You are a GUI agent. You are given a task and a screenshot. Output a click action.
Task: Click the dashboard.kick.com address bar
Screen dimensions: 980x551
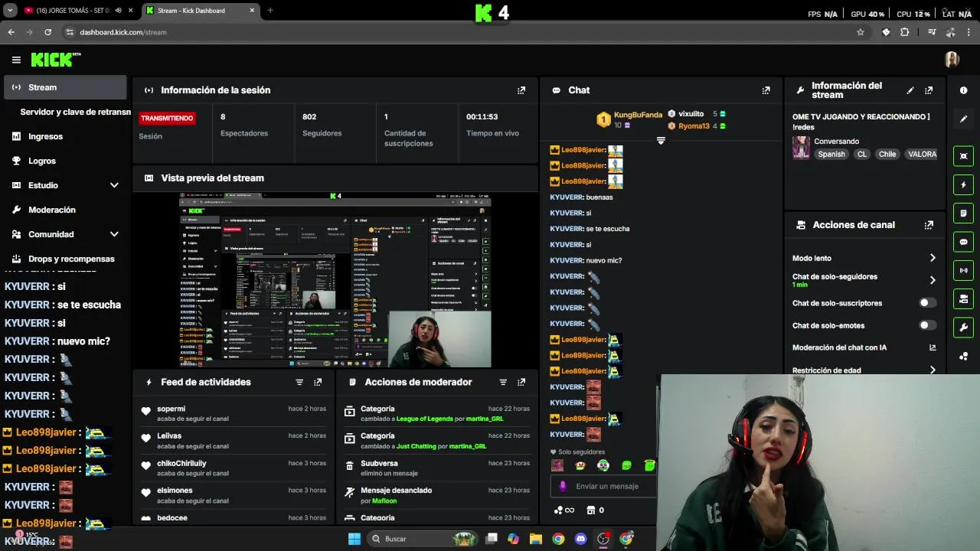coord(459,32)
